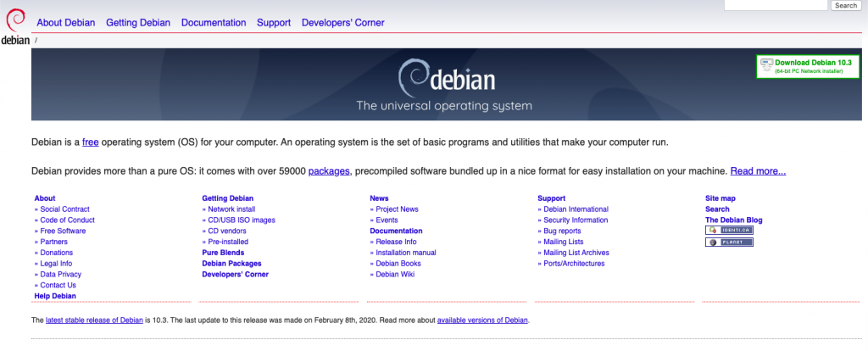868x351 pixels.
Task: Follow the 'free' link
Action: [90, 142]
